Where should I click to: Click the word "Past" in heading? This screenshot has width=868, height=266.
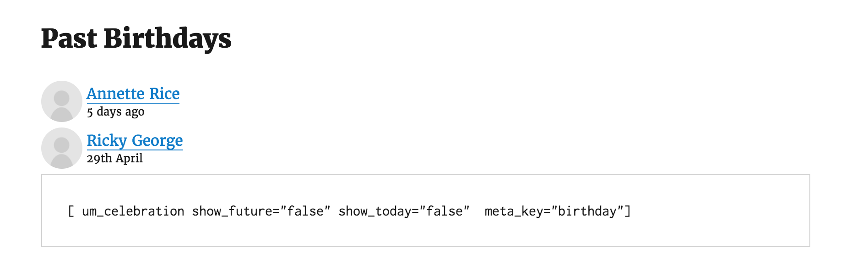[69, 39]
